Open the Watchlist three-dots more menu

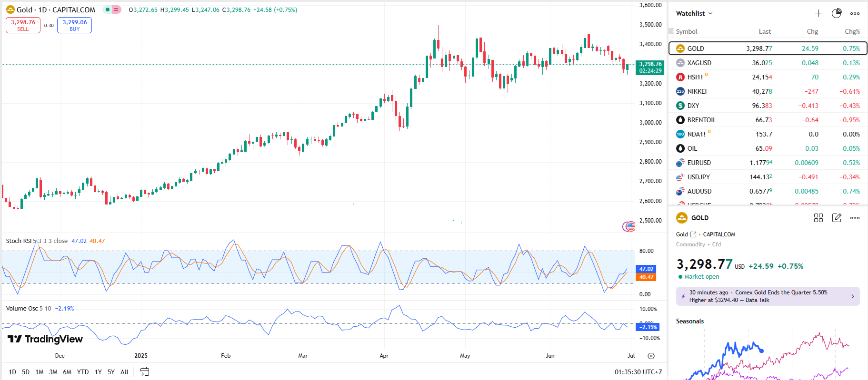[x=855, y=13]
